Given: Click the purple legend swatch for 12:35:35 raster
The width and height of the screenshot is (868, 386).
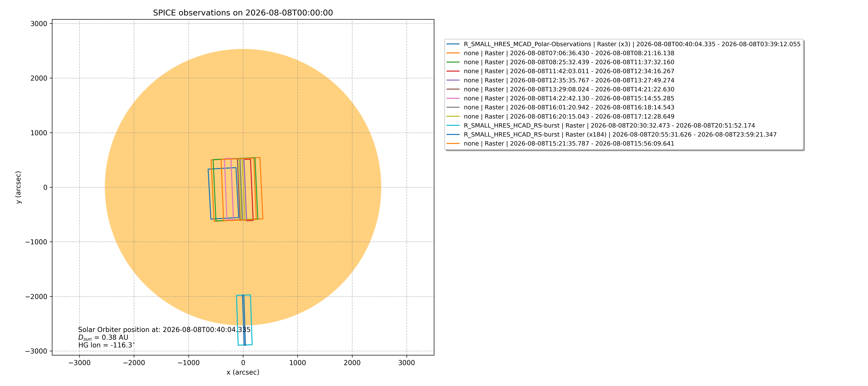Looking at the screenshot, I should [x=453, y=80].
